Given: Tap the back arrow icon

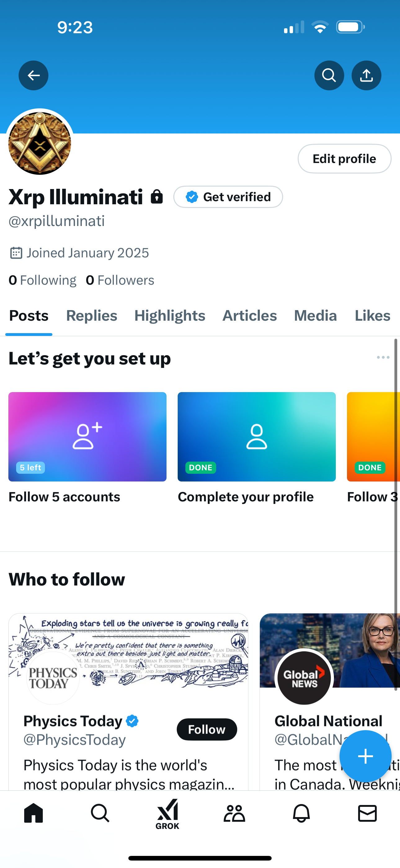Looking at the screenshot, I should 33,75.
